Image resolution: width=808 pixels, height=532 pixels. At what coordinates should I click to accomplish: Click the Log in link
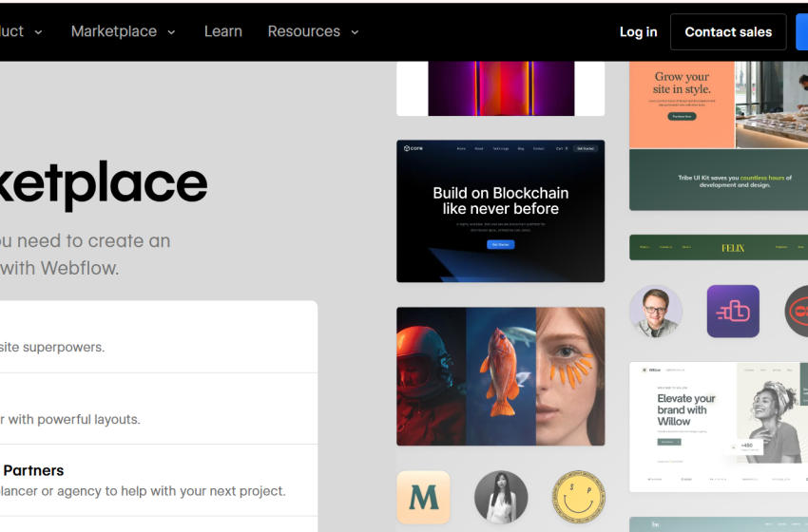(638, 32)
